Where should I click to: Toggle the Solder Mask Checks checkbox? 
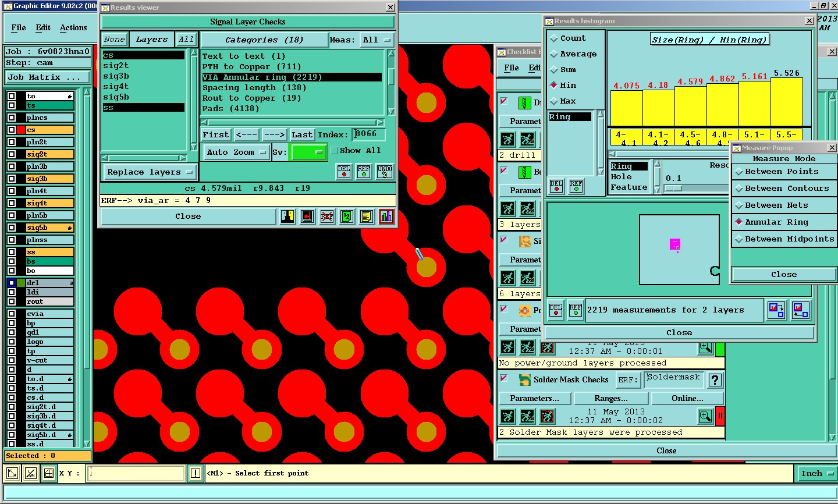click(504, 378)
